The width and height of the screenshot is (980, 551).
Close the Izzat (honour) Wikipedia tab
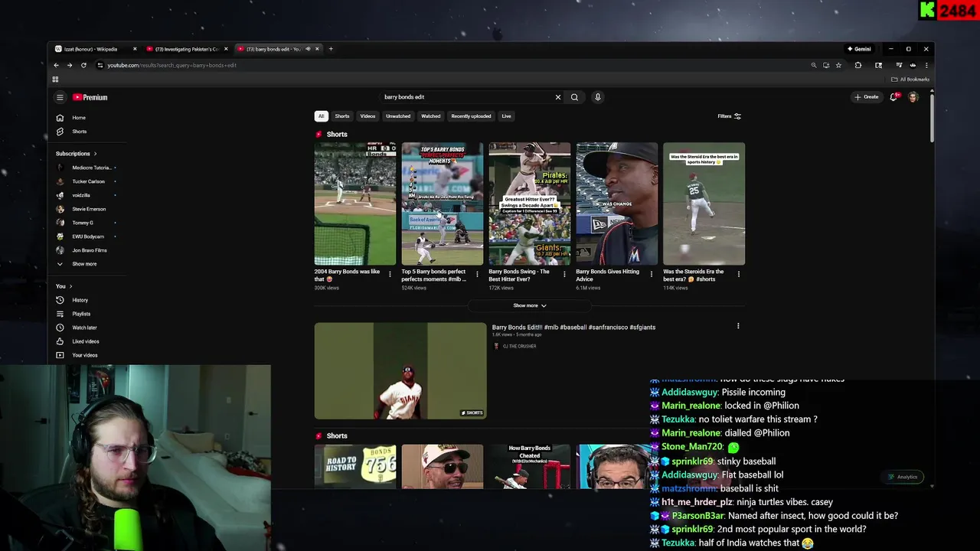(135, 49)
